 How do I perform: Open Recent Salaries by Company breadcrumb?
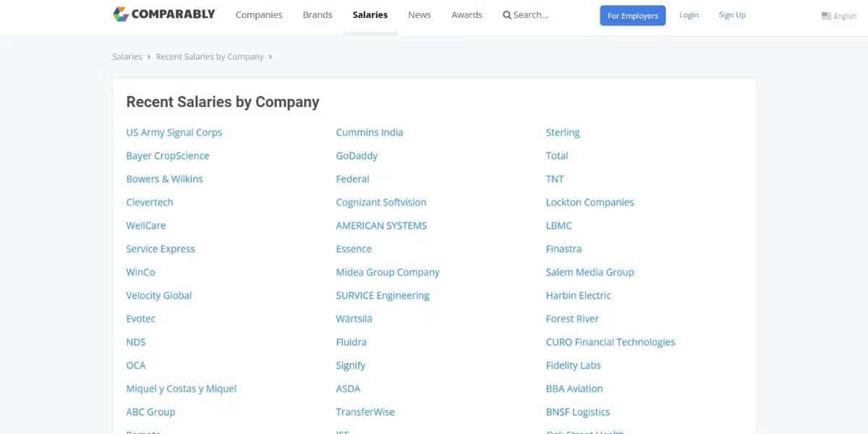pos(210,56)
